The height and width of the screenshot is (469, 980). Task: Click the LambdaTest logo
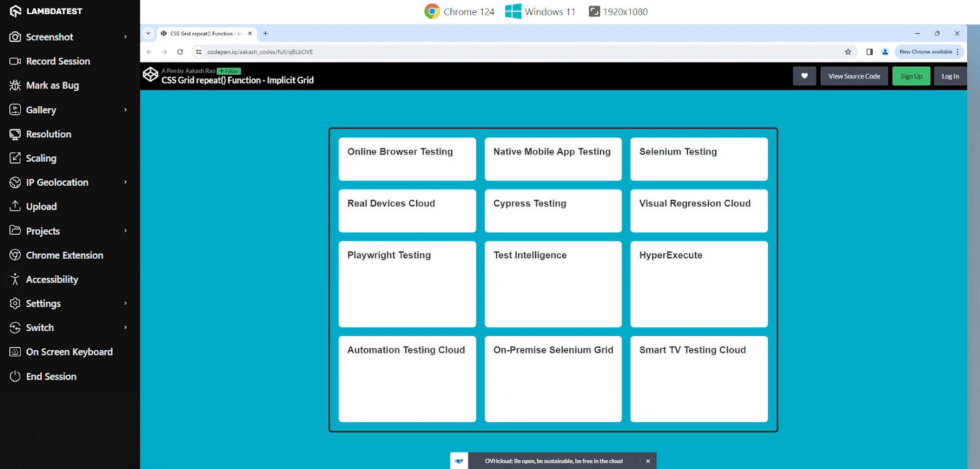[46, 11]
